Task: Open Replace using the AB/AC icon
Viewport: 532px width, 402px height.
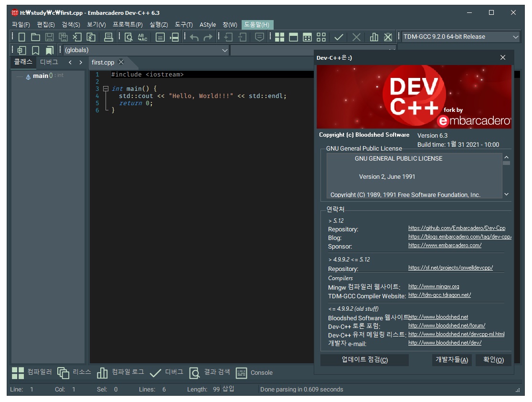Action: click(142, 37)
